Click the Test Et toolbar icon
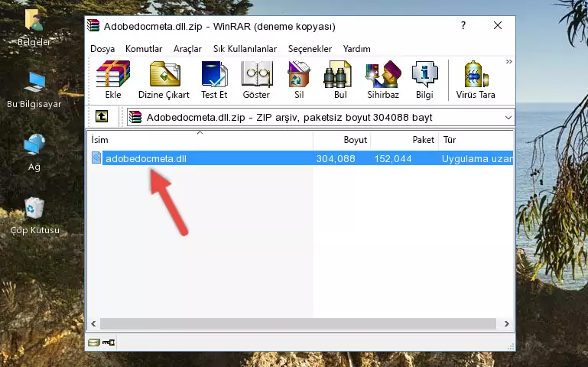This screenshot has width=588, height=367. coord(214,80)
